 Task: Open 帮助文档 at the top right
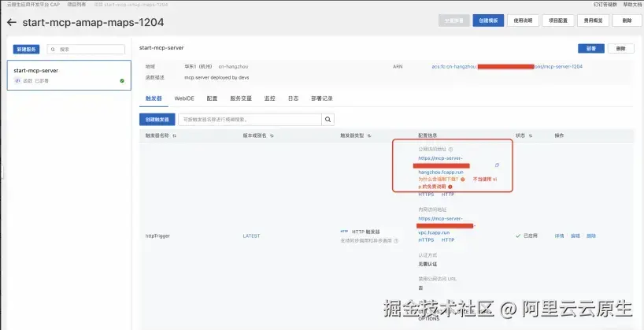[632, 5]
